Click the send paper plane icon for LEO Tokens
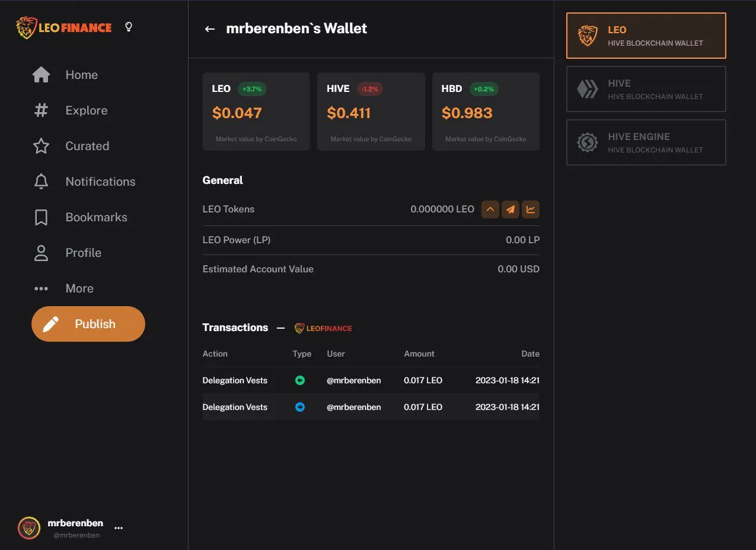 [511, 209]
